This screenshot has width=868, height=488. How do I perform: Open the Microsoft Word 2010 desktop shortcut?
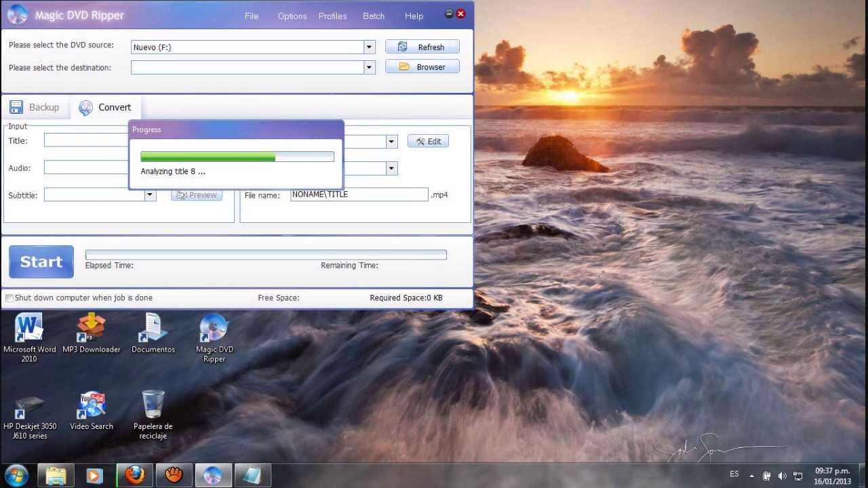tap(29, 337)
